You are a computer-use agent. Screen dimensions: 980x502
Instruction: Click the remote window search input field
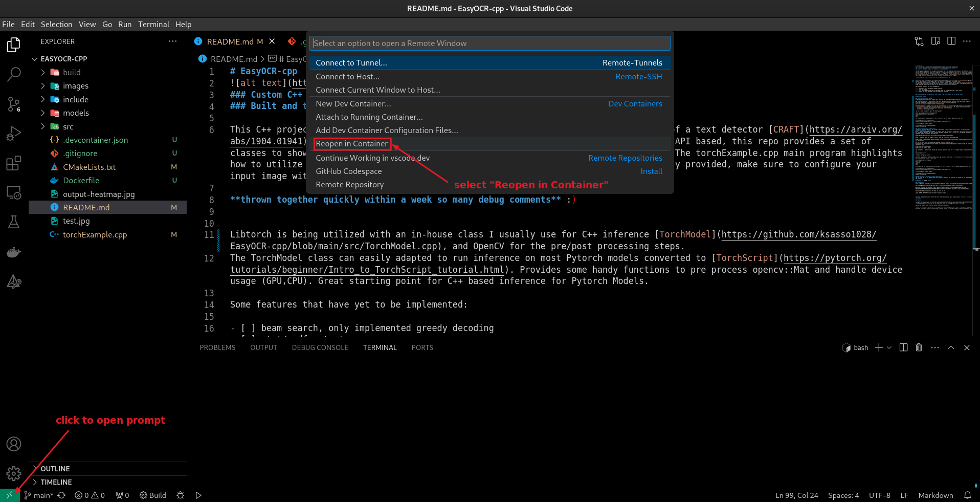point(490,43)
